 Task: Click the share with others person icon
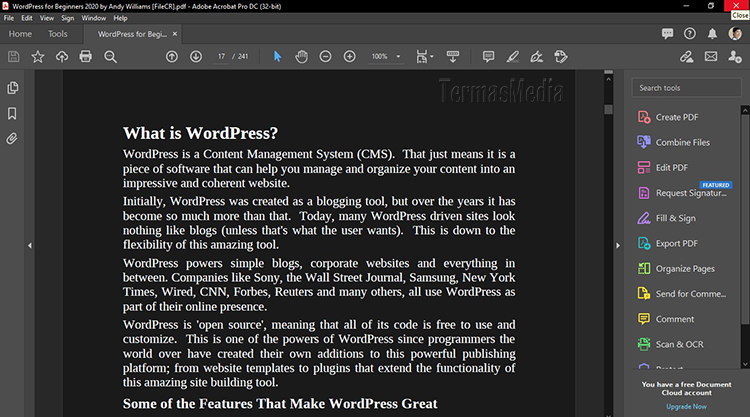click(735, 56)
